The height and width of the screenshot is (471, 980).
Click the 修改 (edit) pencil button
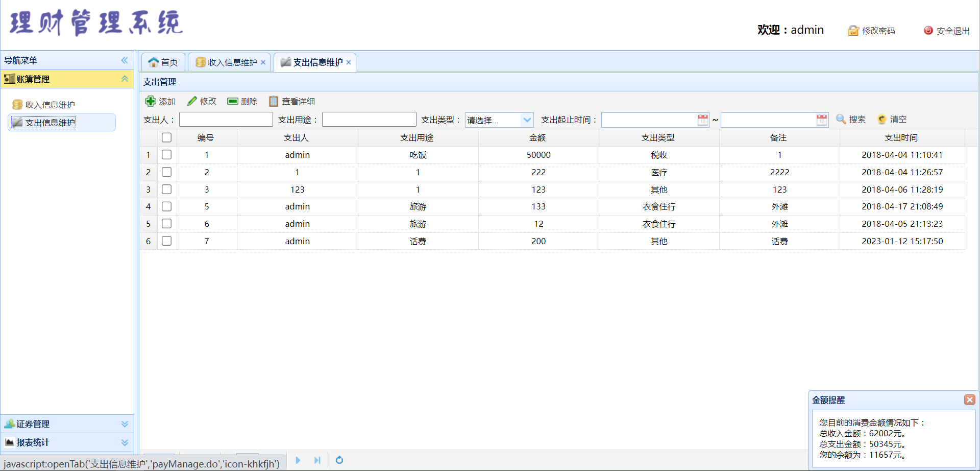[x=202, y=101]
